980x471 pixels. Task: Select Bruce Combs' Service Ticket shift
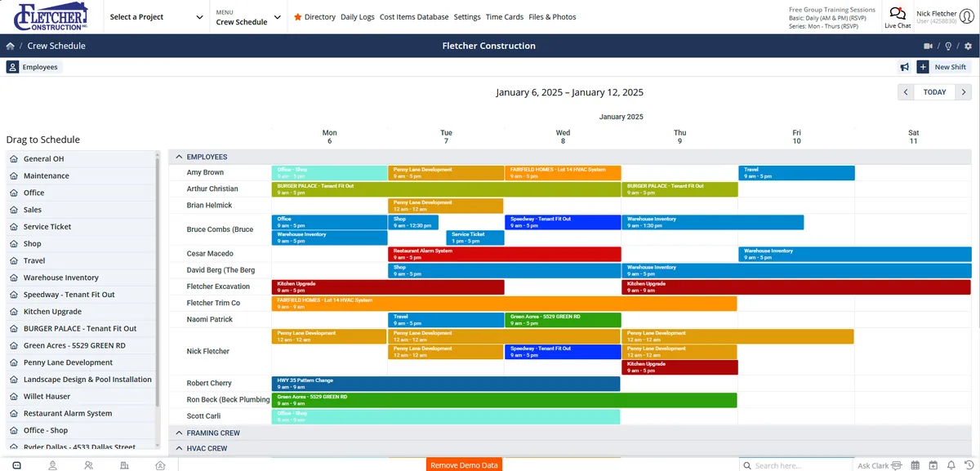coord(475,238)
